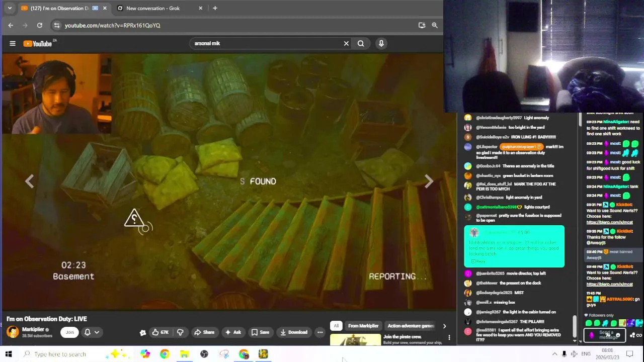
Task: Open Snipping Tool from the taskbar
Action: click(x=224, y=354)
